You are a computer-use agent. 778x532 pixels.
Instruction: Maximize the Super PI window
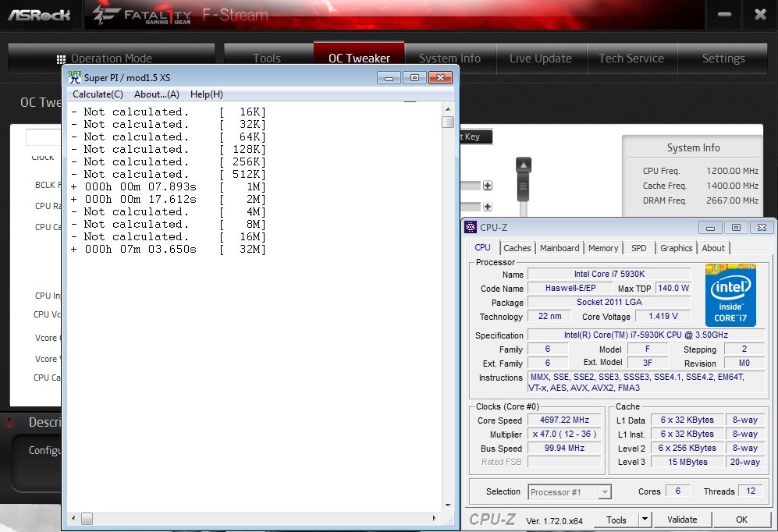[x=415, y=78]
